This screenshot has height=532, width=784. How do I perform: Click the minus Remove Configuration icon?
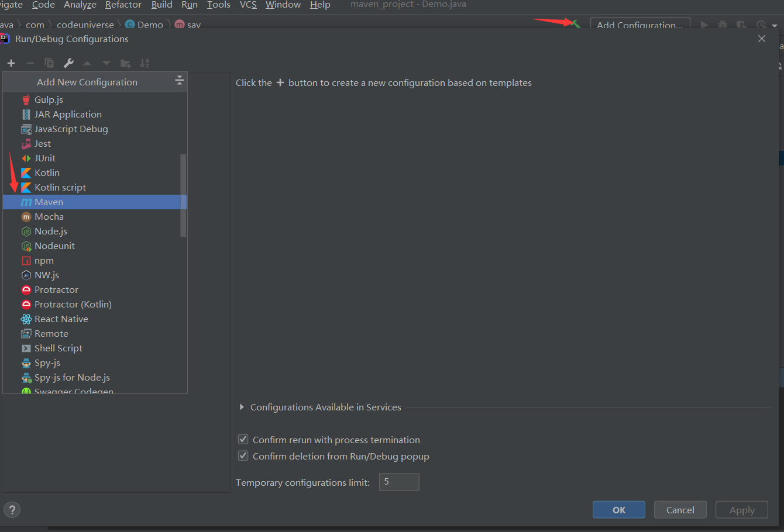[30, 63]
